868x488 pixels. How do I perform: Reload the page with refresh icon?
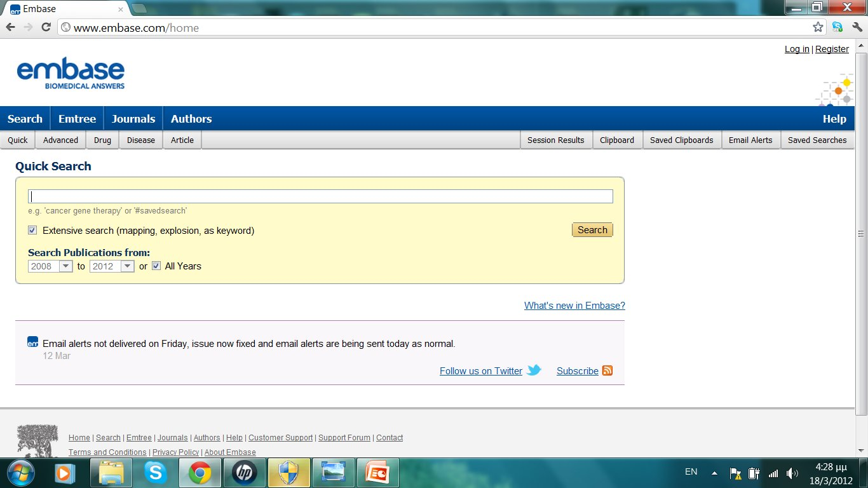click(46, 27)
